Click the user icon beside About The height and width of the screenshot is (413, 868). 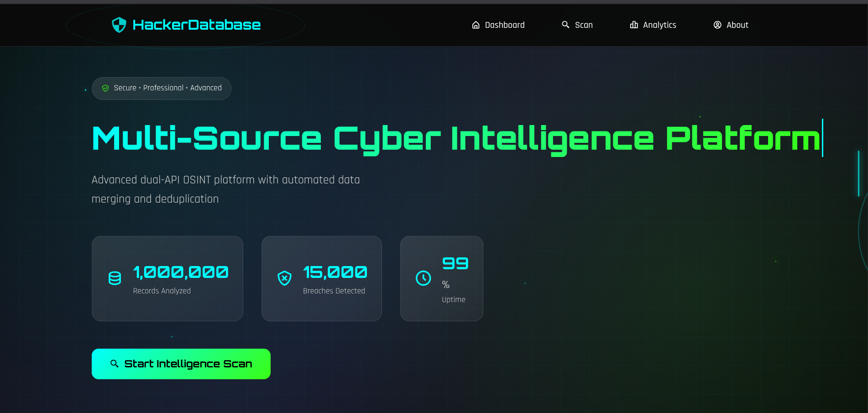[717, 25]
